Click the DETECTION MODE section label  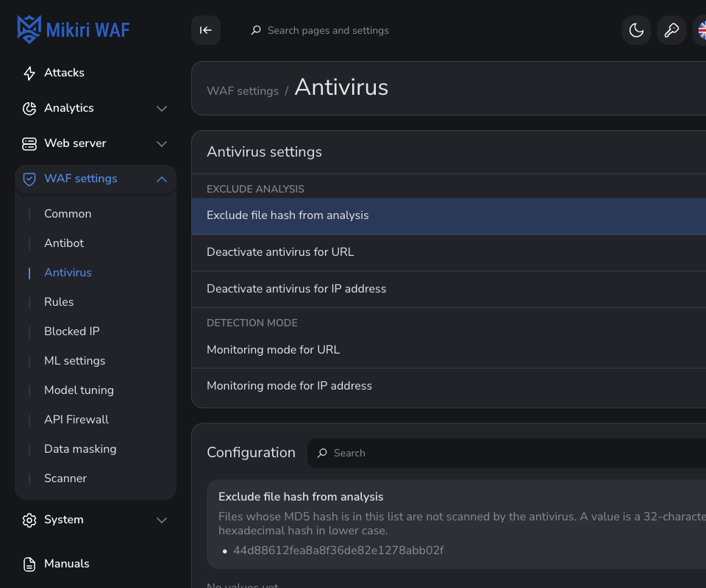coord(252,323)
